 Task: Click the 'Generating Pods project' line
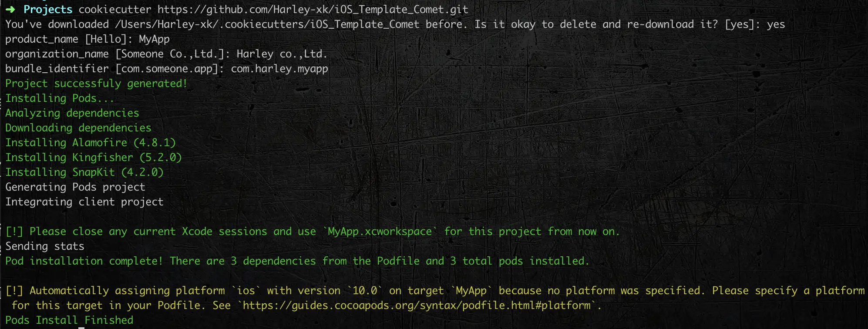tap(75, 187)
